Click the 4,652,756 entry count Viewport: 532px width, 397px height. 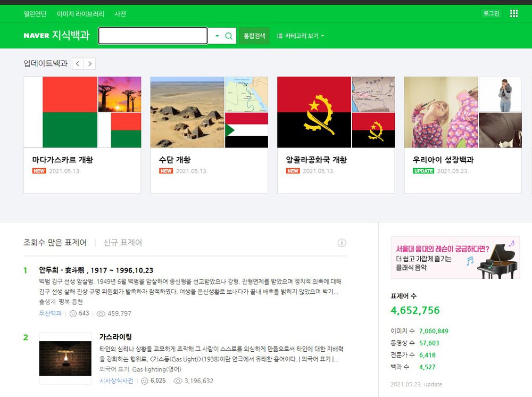(x=415, y=310)
